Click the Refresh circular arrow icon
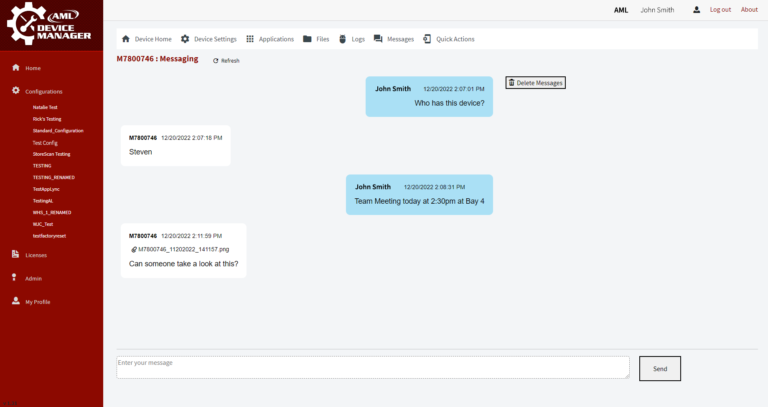Screen dimensions: 768x407 click(x=216, y=61)
